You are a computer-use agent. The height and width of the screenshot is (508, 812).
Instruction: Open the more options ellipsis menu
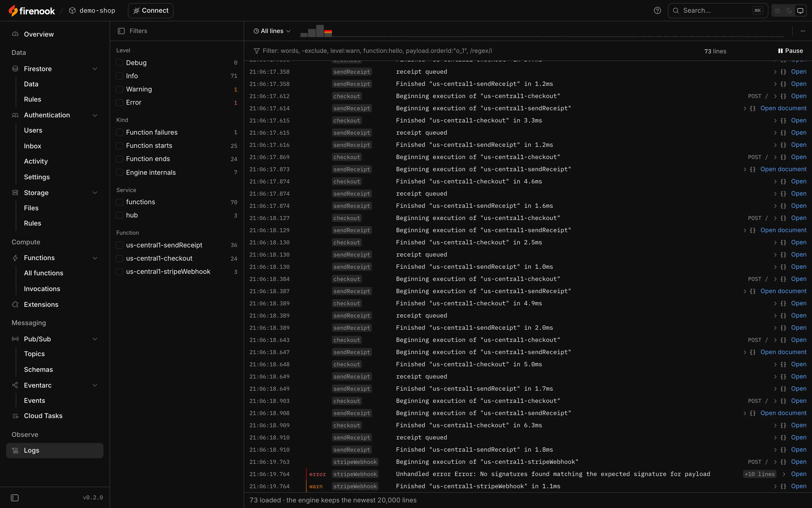[x=803, y=31]
